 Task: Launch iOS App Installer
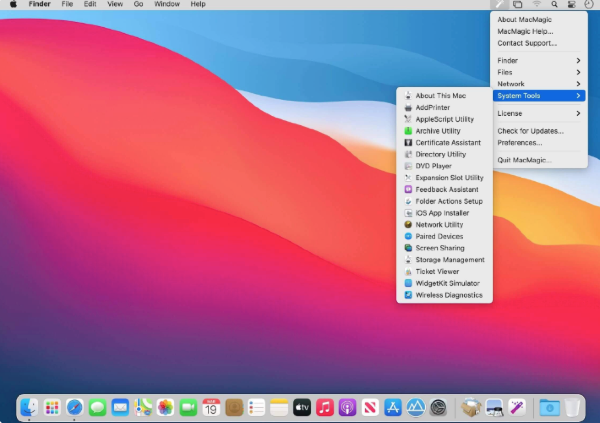[444, 213]
